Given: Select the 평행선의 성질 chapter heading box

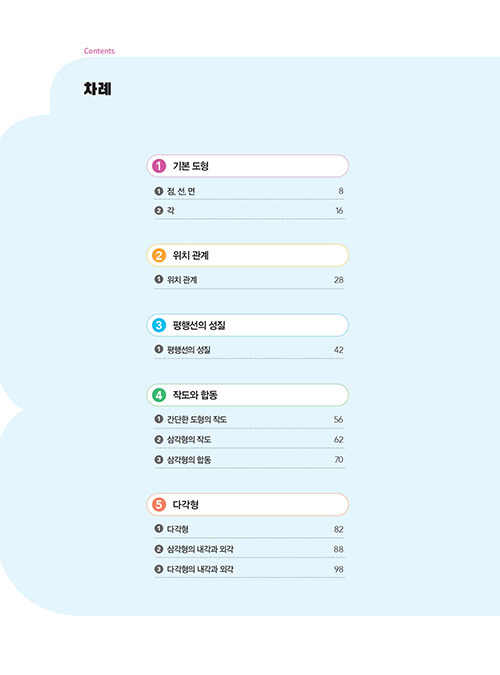Looking at the screenshot, I should 248,325.
